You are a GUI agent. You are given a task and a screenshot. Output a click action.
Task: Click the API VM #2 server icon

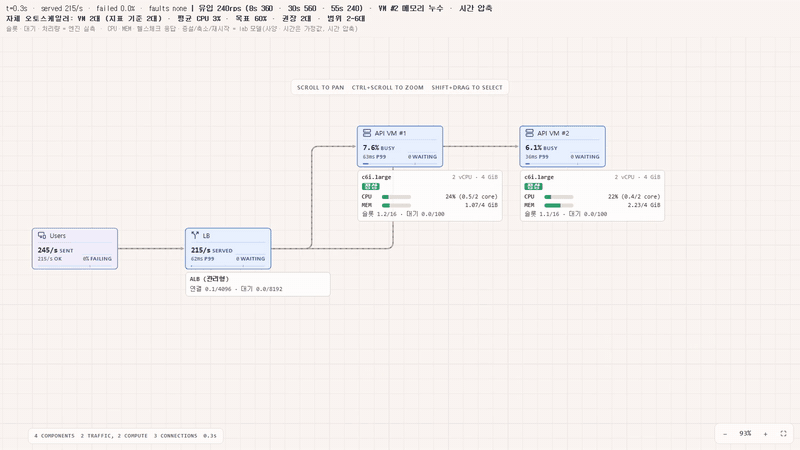529,133
